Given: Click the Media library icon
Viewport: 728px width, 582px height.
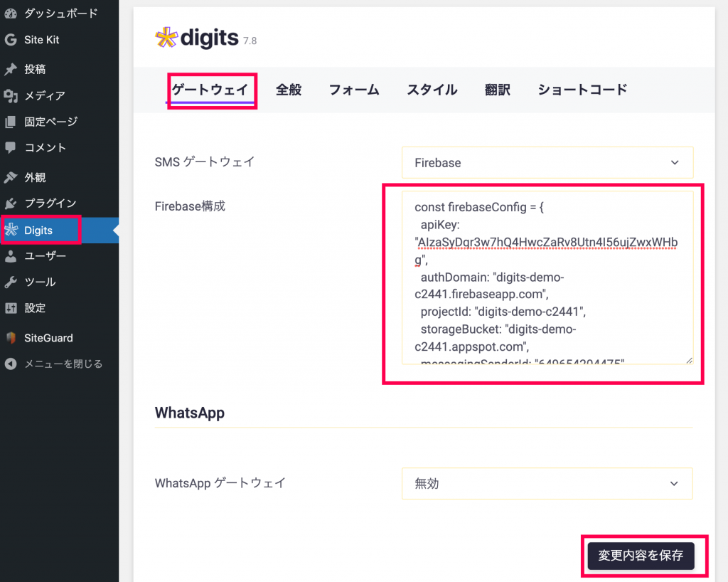Looking at the screenshot, I should click(x=11, y=95).
